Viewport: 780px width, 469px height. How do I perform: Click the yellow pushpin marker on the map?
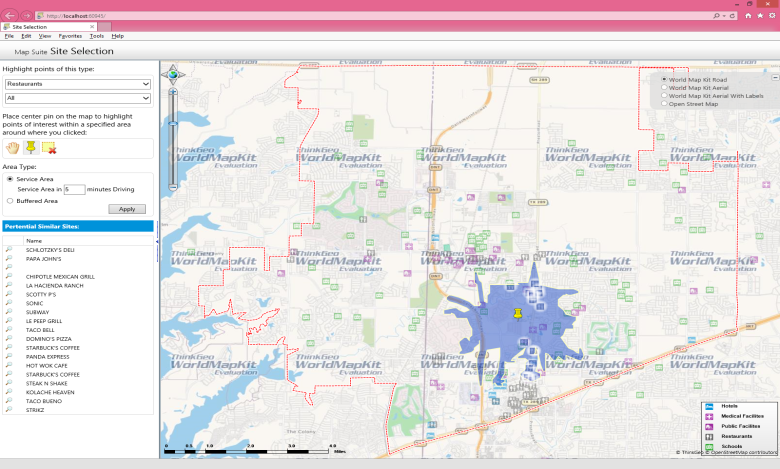click(518, 313)
